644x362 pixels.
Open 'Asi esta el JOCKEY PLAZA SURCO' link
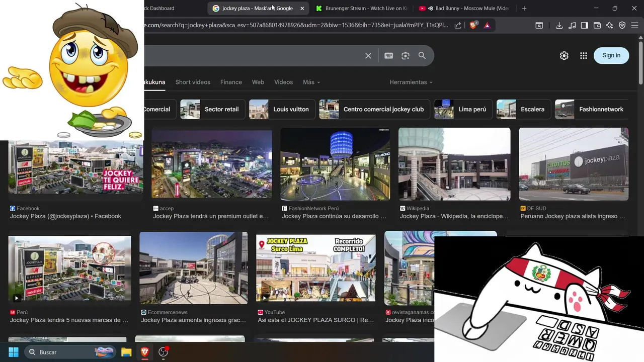pos(316,320)
